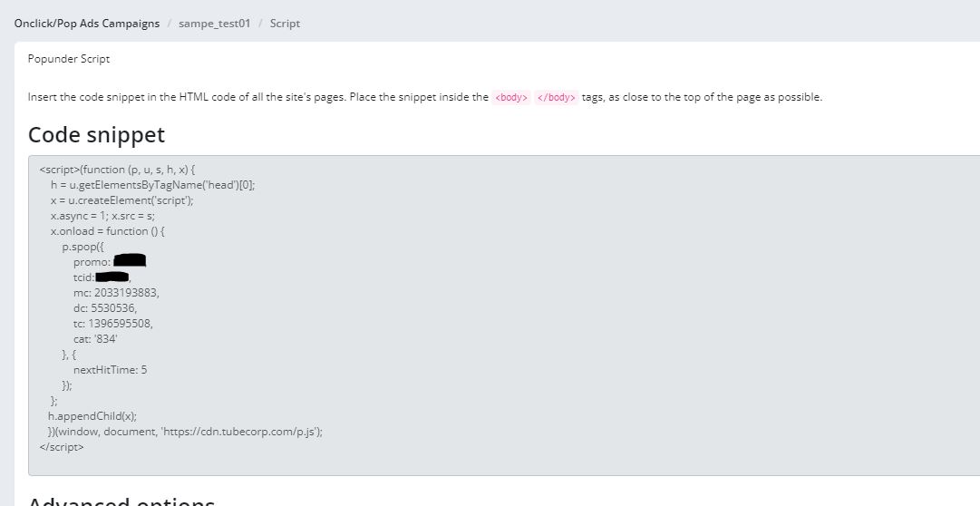
Task: Click the Code snippet heading
Action: [x=96, y=134]
